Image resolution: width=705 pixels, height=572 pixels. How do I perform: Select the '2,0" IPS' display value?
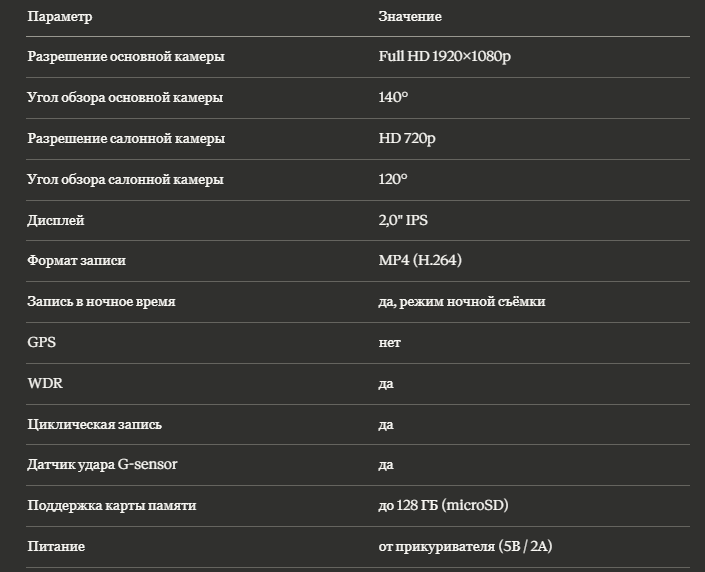pyautogui.click(x=403, y=220)
